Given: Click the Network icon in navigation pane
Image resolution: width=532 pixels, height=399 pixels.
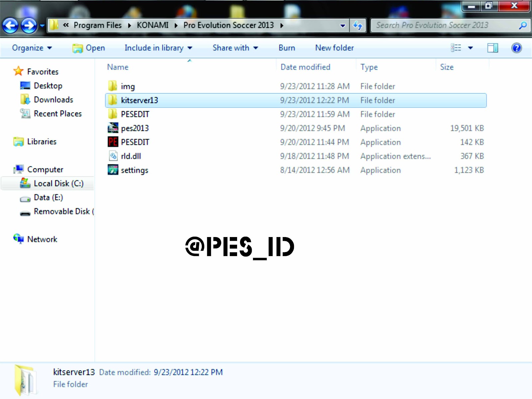Looking at the screenshot, I should click(19, 238).
